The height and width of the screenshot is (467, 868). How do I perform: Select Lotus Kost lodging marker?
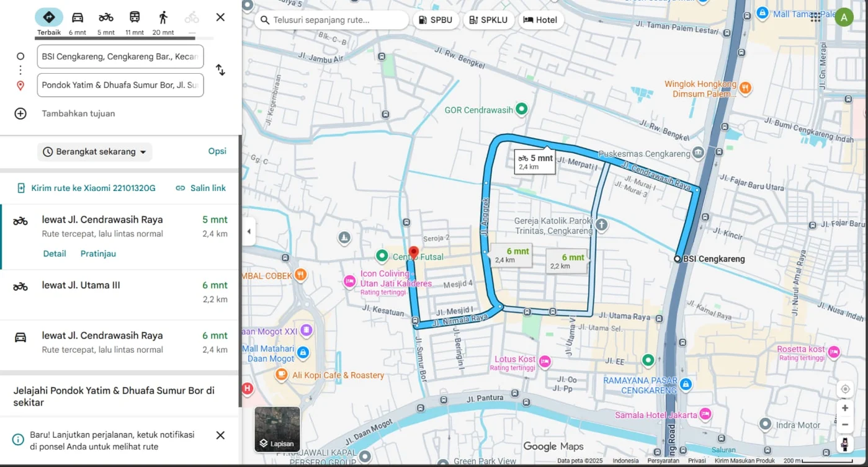click(x=545, y=361)
